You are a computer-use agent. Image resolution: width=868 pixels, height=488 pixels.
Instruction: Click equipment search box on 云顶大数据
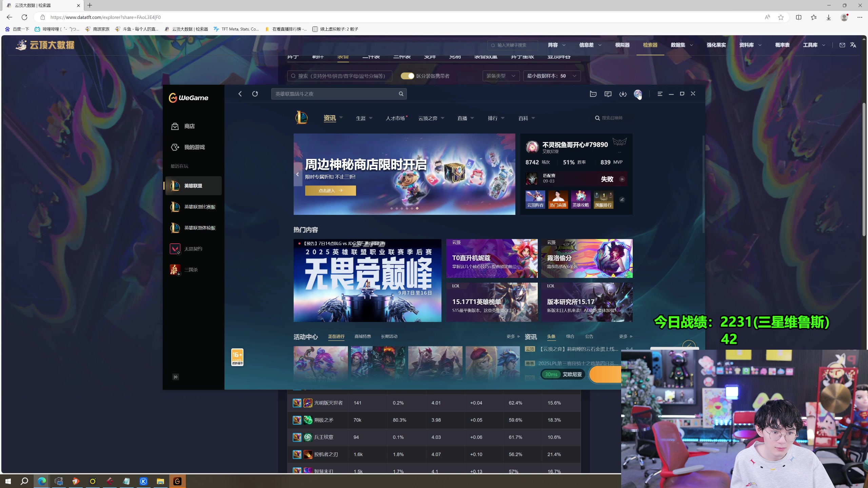tap(340, 76)
